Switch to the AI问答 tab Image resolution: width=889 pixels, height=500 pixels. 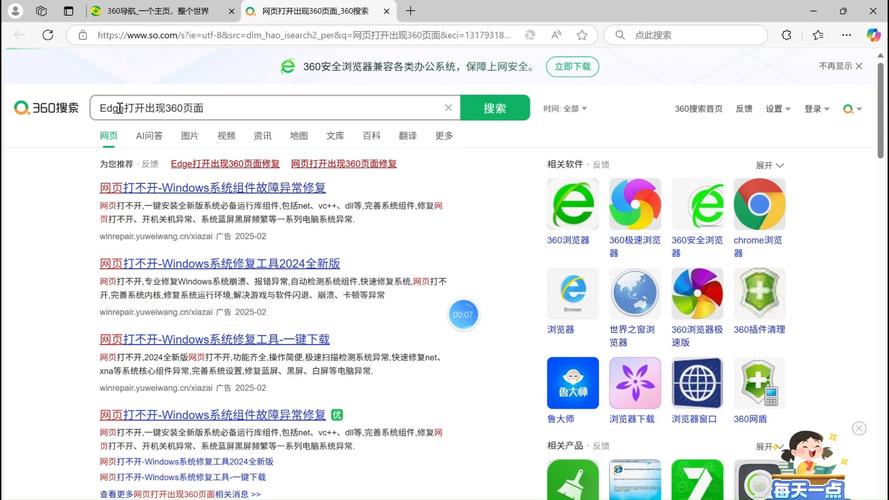pyautogui.click(x=149, y=135)
